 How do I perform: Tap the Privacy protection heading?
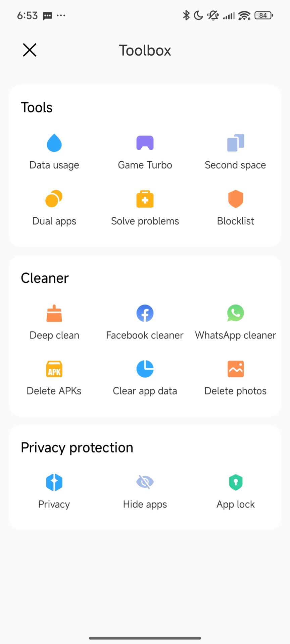pos(77,448)
